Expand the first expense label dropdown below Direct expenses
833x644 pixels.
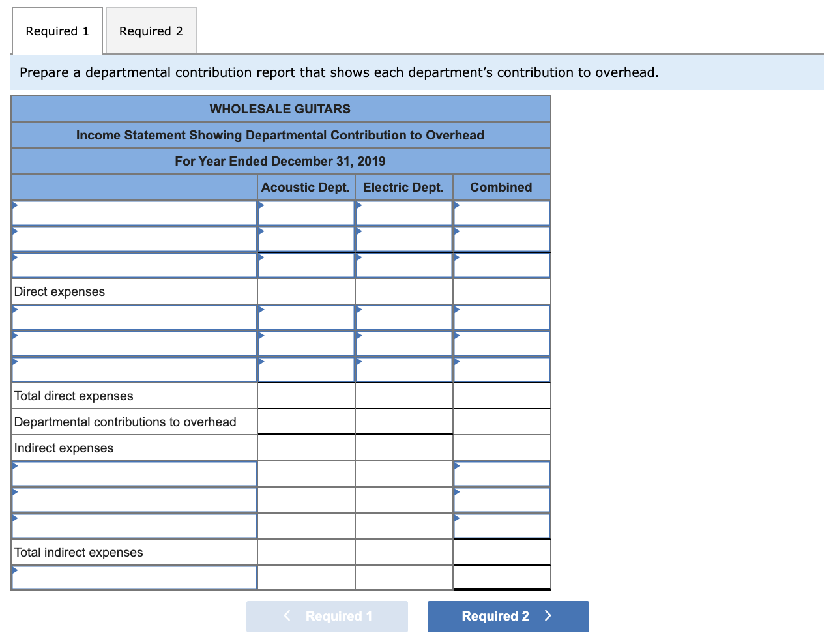[134, 317]
